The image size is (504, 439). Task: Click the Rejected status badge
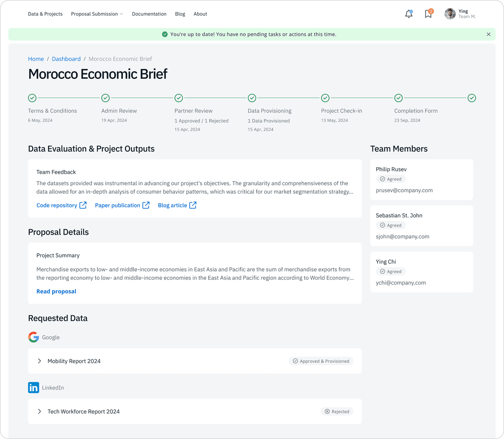(x=337, y=411)
